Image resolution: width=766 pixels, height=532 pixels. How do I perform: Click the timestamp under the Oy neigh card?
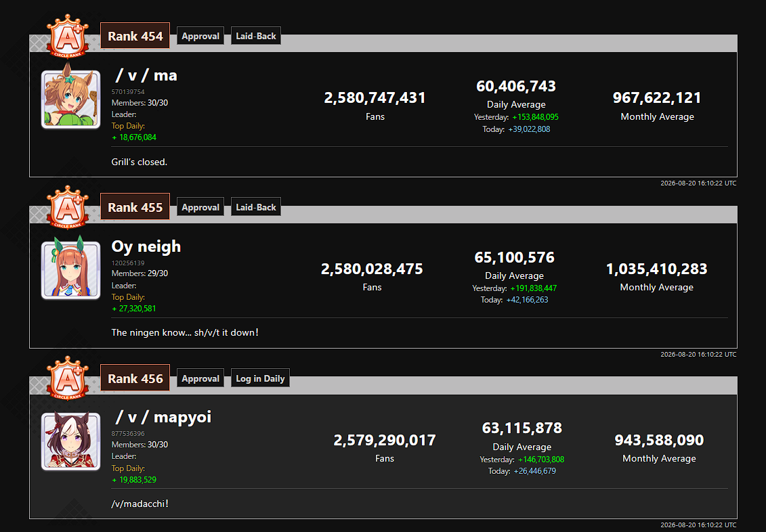point(698,355)
